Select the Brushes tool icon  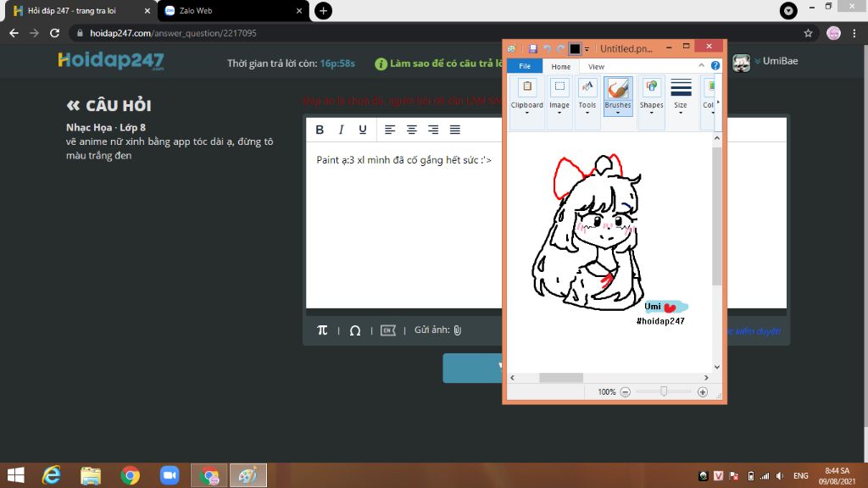click(x=618, y=88)
